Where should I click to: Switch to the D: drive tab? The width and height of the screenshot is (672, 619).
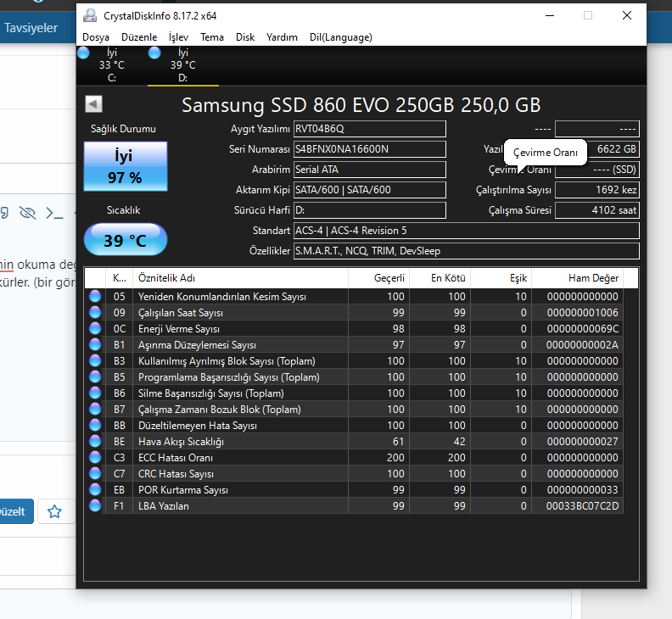click(182, 65)
